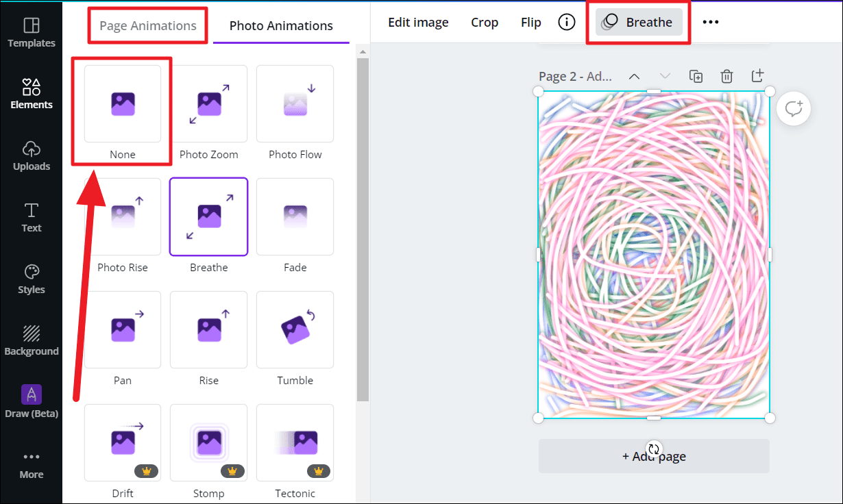Apply the Tumble animation
The image size is (843, 504).
295,329
